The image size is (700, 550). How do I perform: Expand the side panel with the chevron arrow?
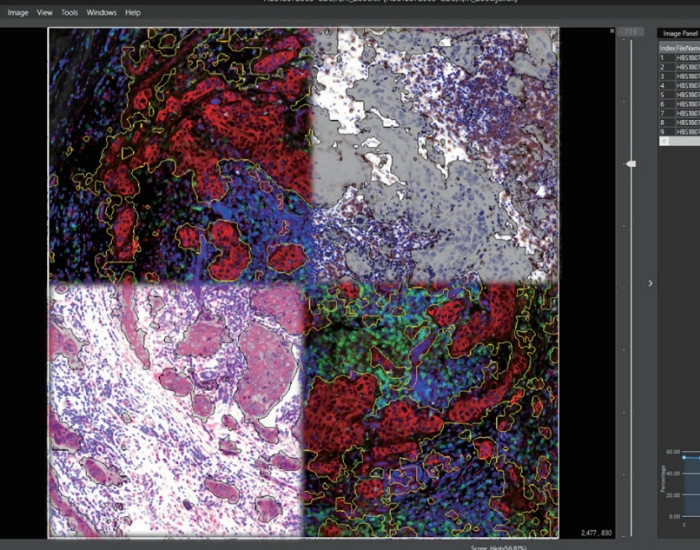[x=650, y=283]
